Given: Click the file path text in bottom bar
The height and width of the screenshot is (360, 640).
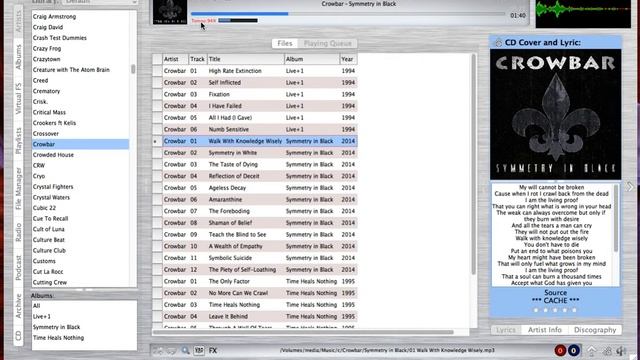Looking at the screenshot, I should click(x=387, y=350).
